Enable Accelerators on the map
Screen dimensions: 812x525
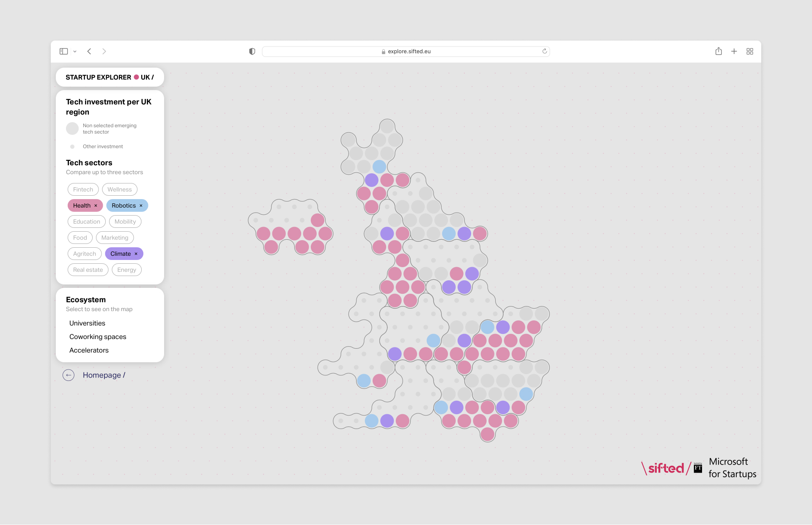[89, 350]
